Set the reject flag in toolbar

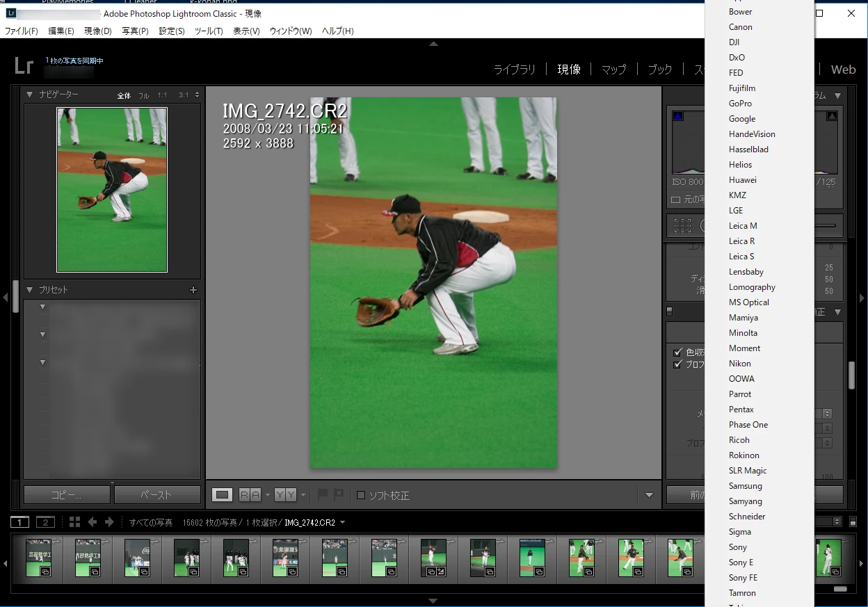(x=339, y=494)
